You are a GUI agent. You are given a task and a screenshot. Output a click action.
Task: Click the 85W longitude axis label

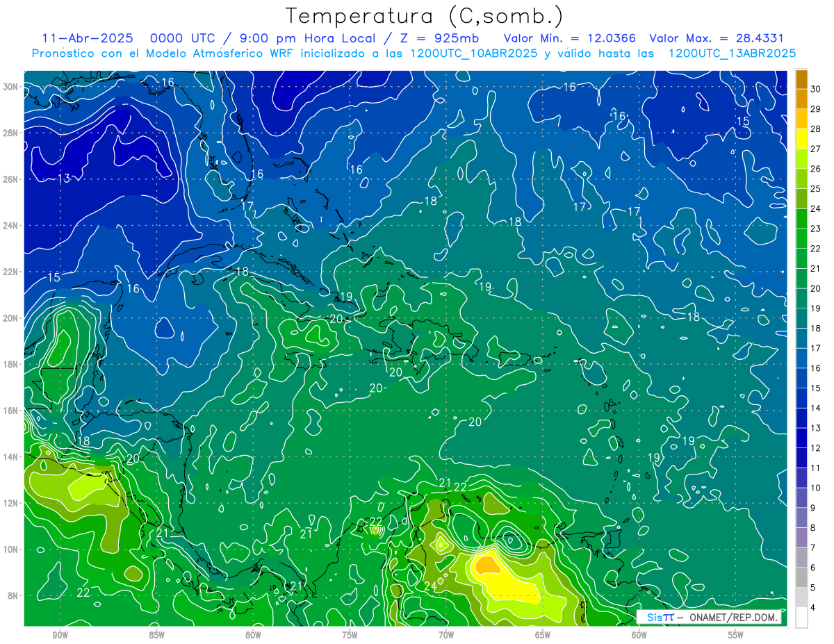(x=156, y=635)
